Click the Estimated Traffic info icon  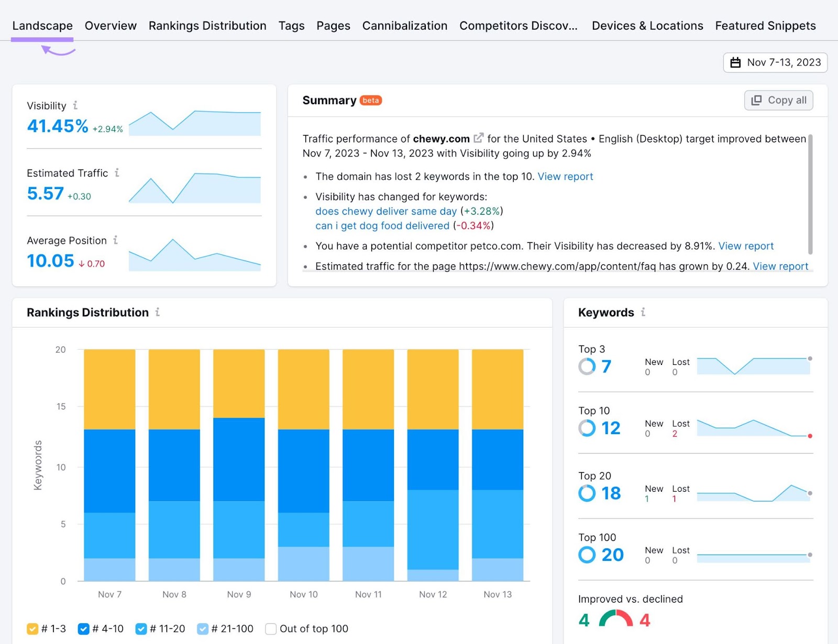click(x=117, y=172)
